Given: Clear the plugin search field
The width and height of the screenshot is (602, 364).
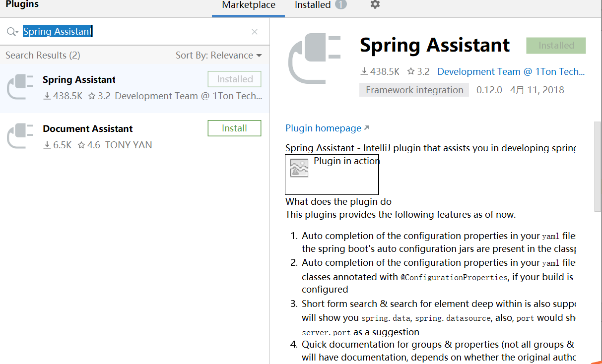Looking at the screenshot, I should tap(255, 32).
